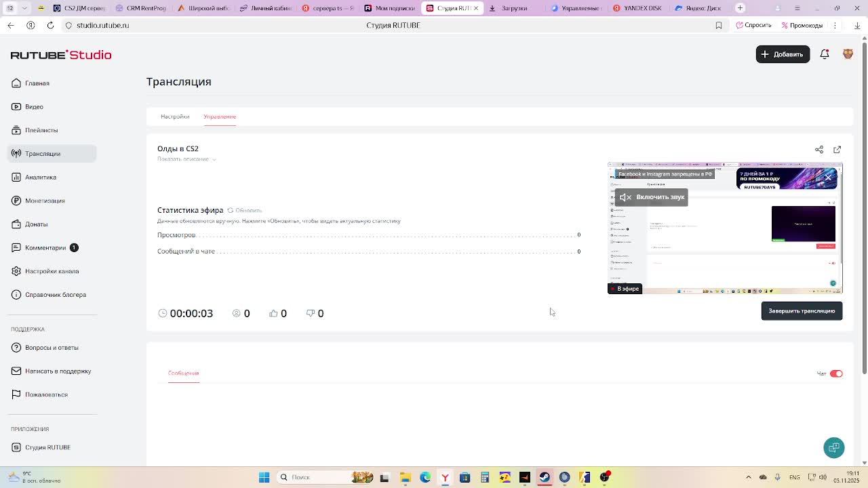Switch to Мои подписки browser tab
Viewport: 868px width, 488px height.
pos(389,8)
